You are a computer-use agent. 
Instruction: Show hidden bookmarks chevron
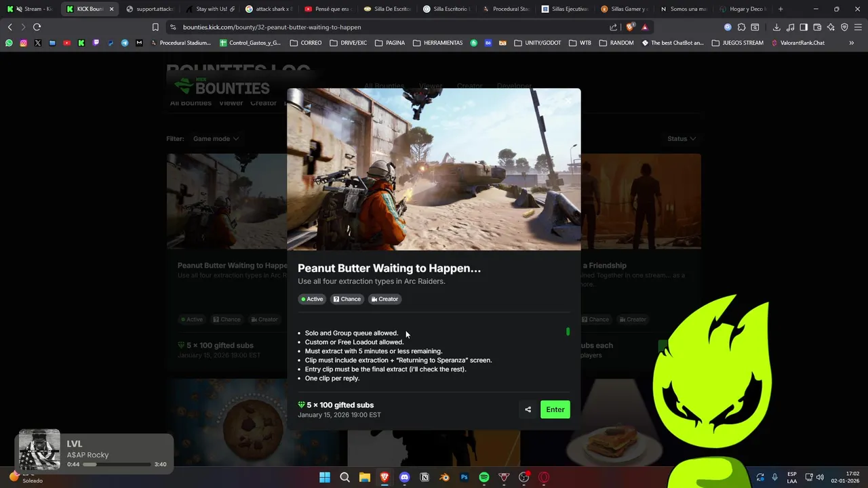pyautogui.click(x=851, y=43)
